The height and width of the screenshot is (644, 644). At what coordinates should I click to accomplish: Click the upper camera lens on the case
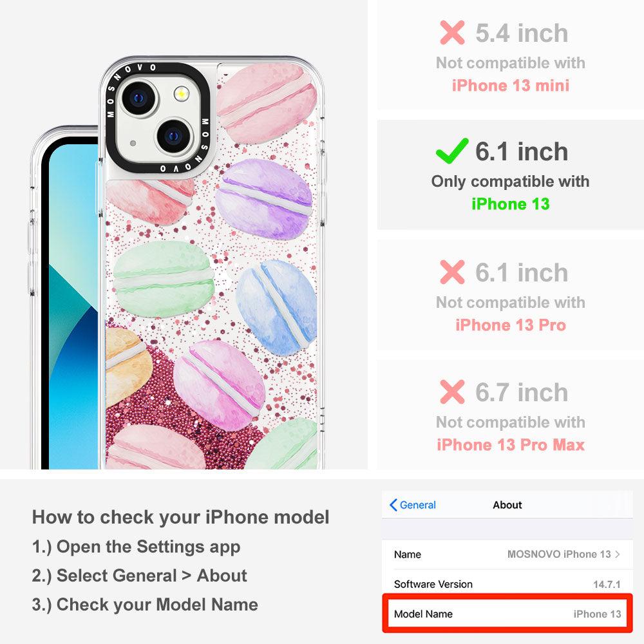(x=139, y=98)
